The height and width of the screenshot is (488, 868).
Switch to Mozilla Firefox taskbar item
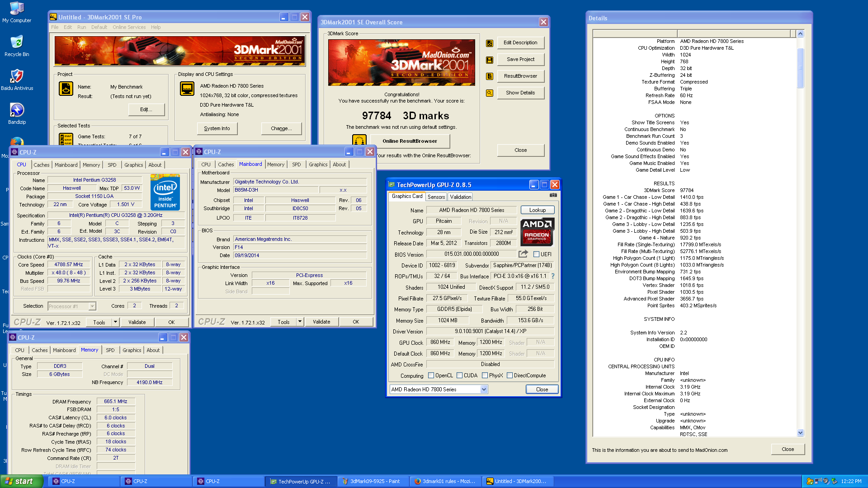point(445,481)
